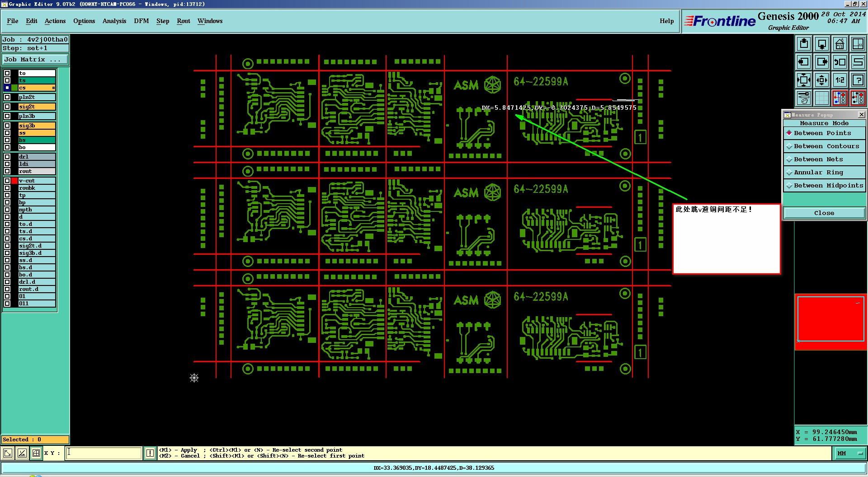The width and height of the screenshot is (868, 477).
Task: Click Close in the Measure Popup
Action: click(x=824, y=213)
